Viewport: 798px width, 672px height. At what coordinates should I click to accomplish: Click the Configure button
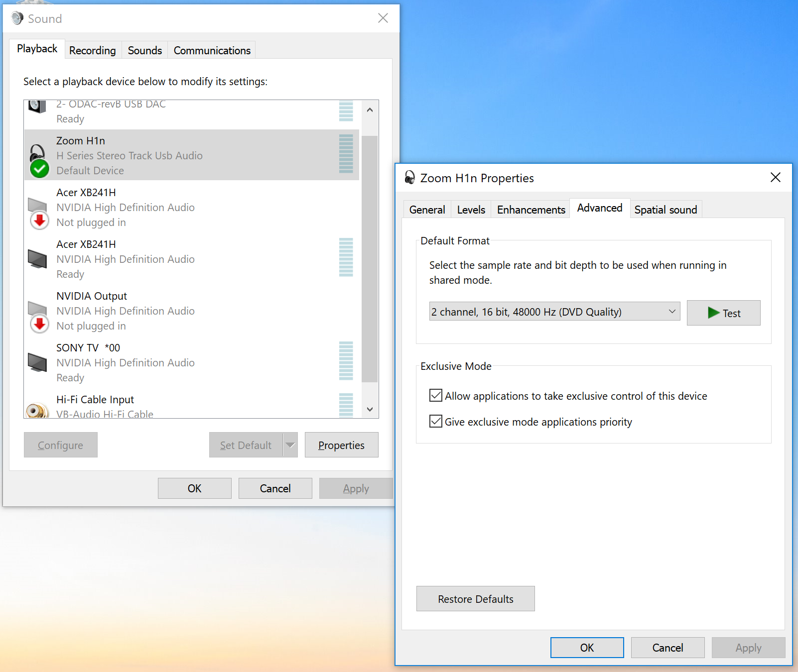click(61, 445)
